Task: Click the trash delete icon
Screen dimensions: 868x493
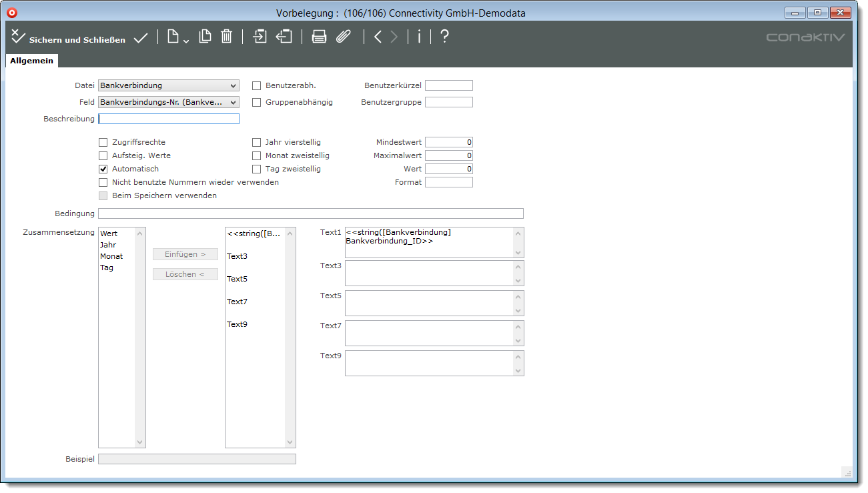Action: pyautogui.click(x=226, y=37)
